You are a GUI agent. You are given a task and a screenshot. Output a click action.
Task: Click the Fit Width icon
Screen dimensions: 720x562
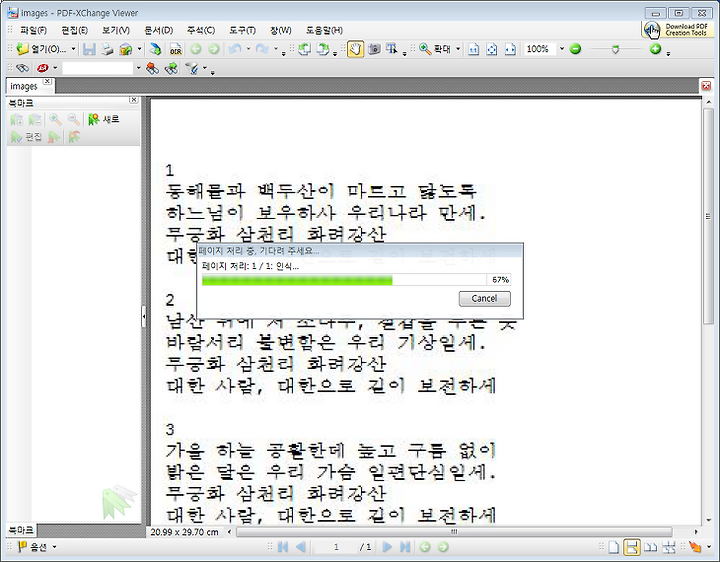click(510, 49)
